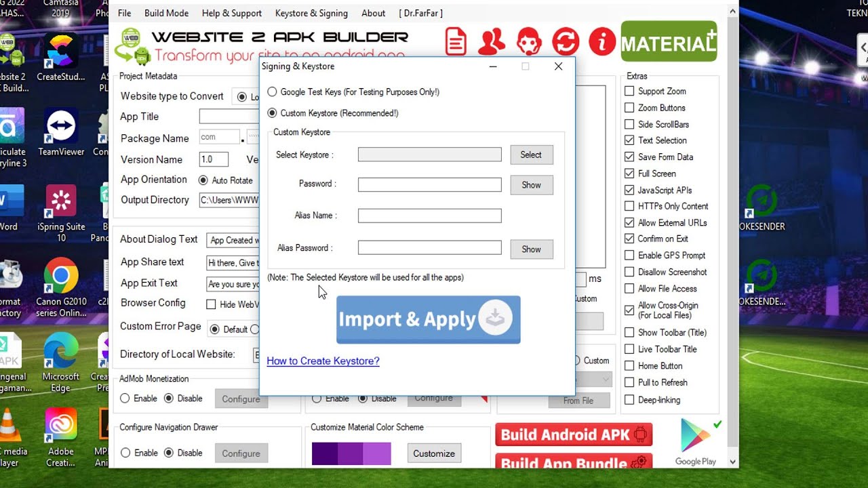The height and width of the screenshot is (488, 868).
Task: Enable AdMob Monetization radio
Action: click(125, 399)
